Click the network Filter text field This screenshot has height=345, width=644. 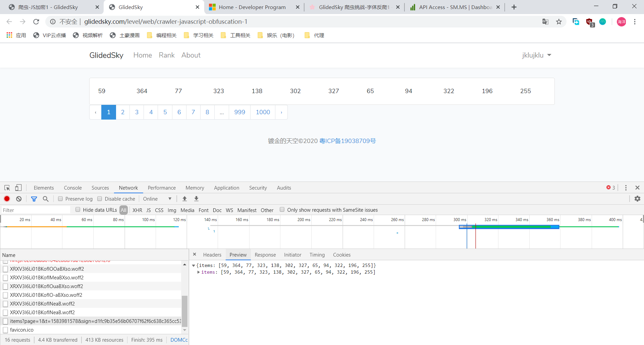click(36, 210)
